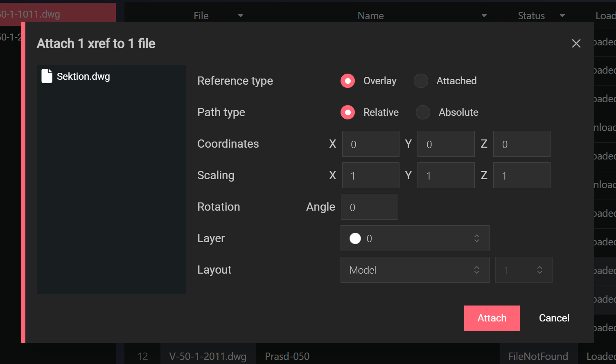
Task: Open File column filter arrow in table
Action: click(x=241, y=16)
